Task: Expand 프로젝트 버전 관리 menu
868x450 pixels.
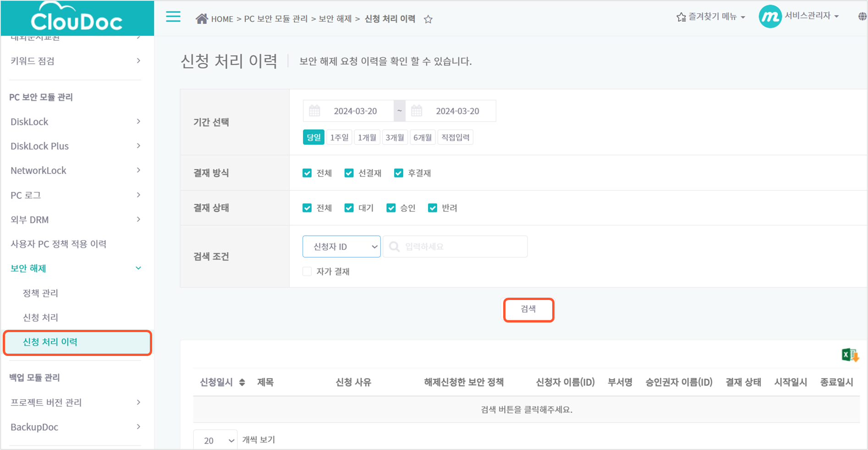Action: pyautogui.click(x=76, y=402)
